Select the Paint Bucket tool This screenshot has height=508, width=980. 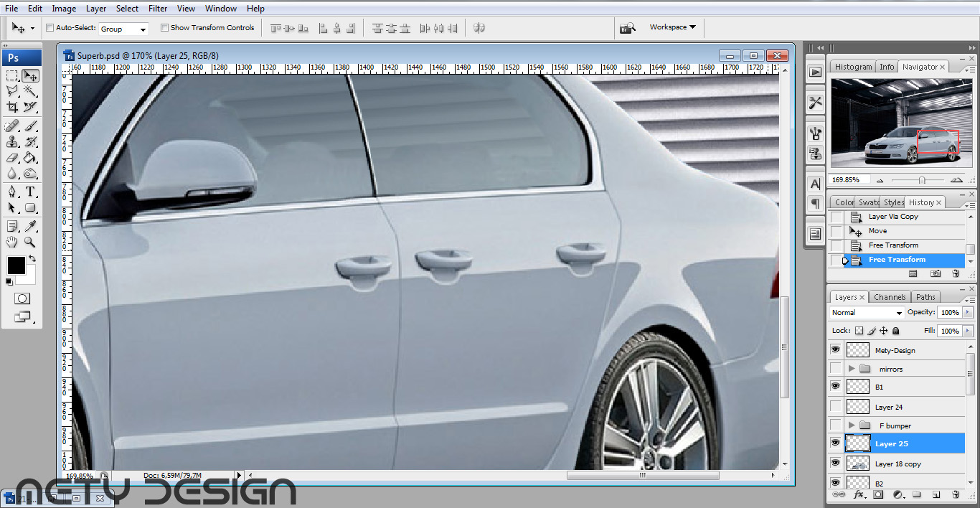[30, 157]
